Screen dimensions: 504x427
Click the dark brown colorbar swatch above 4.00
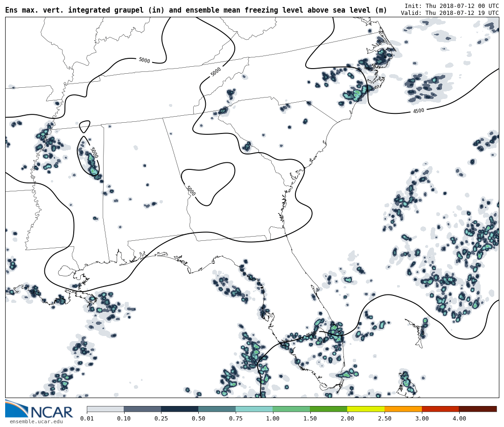point(478,409)
